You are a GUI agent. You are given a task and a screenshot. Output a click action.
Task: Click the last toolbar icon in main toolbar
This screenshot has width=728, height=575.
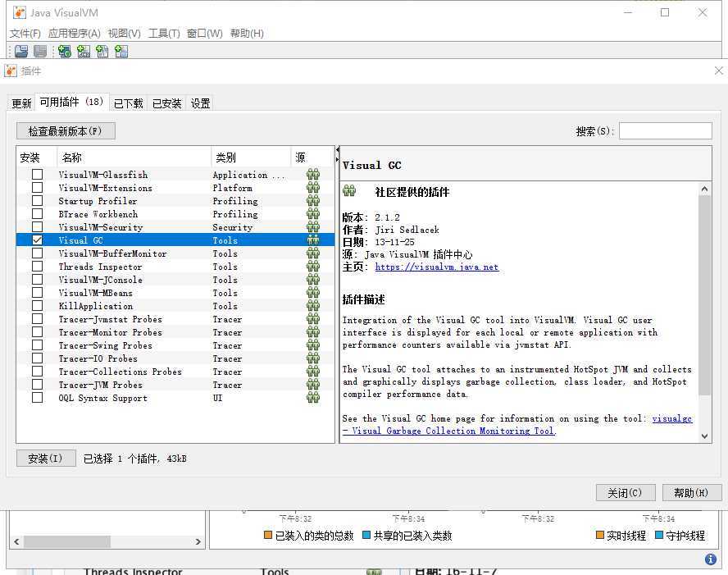121,51
